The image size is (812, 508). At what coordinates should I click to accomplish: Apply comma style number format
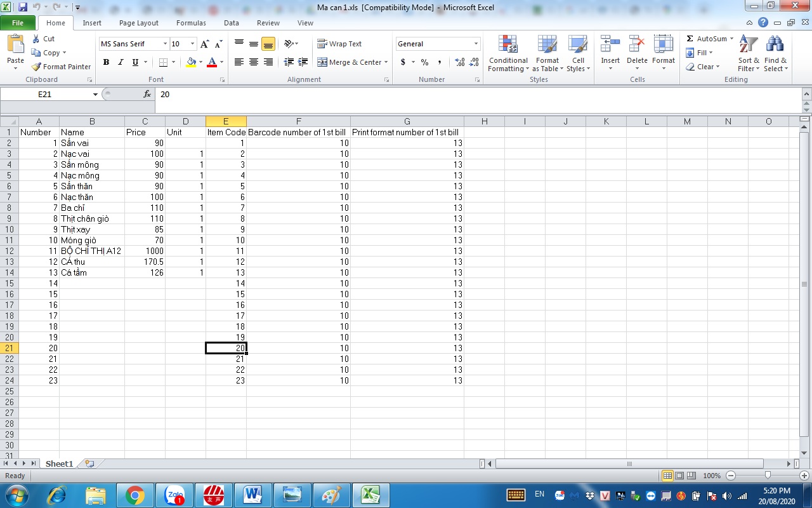[x=439, y=62]
